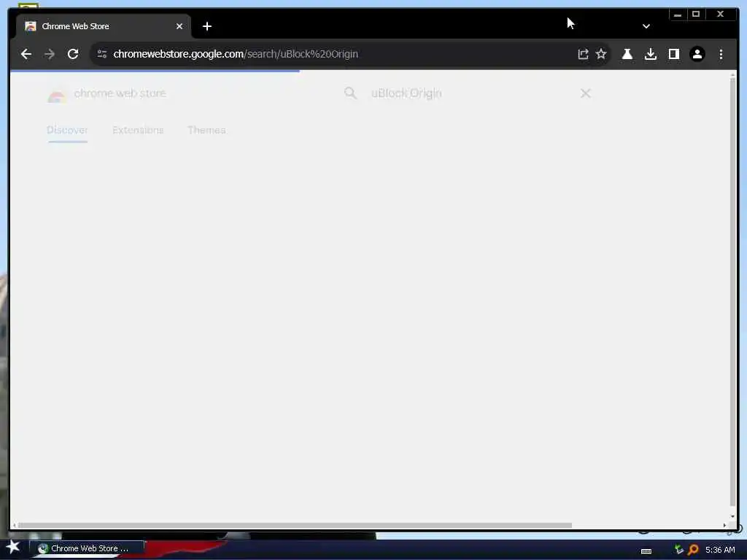Click the forward navigation arrow
Image resolution: width=747 pixels, height=560 pixels.
tap(50, 54)
